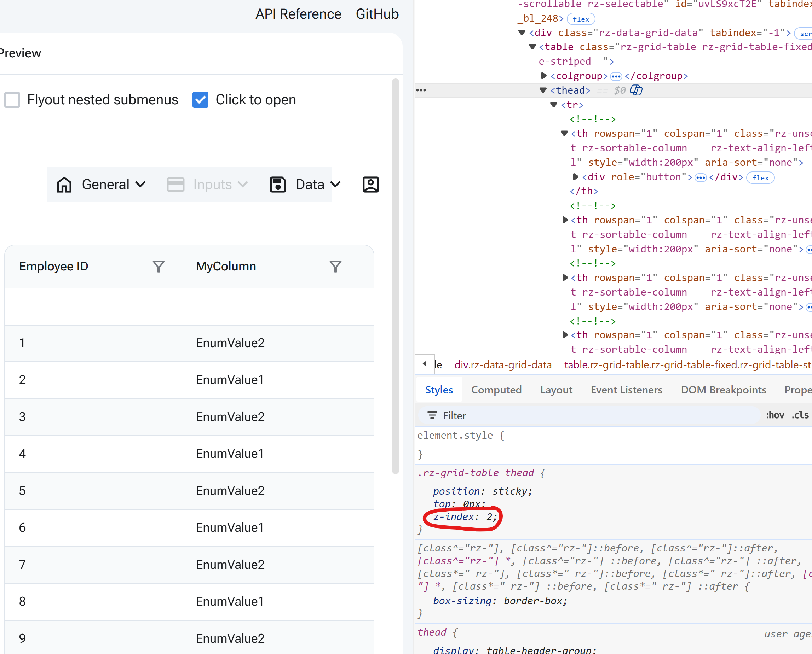This screenshot has height=654, width=812.
Task: Click the CSS panel icon next to thead
Action: 636,90
